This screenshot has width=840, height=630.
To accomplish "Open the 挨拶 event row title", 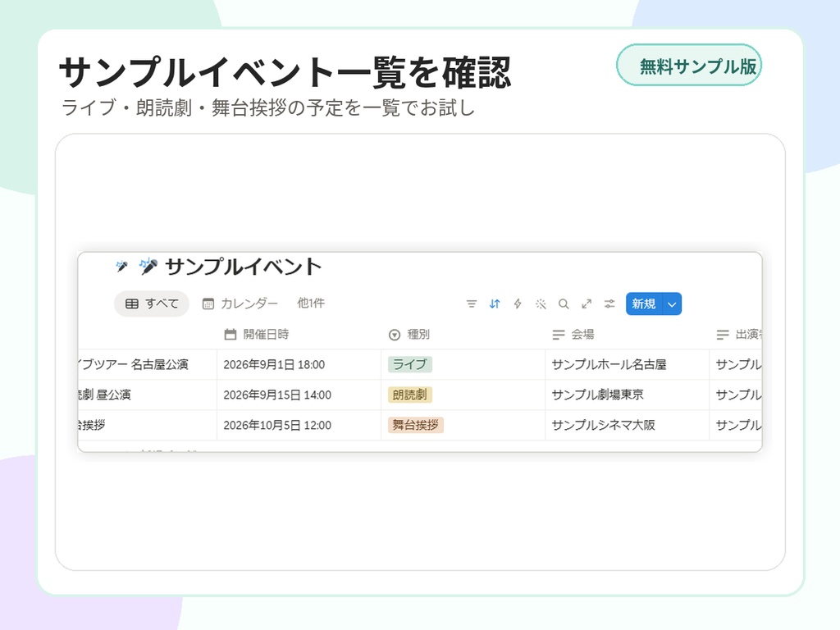I will coord(92,425).
